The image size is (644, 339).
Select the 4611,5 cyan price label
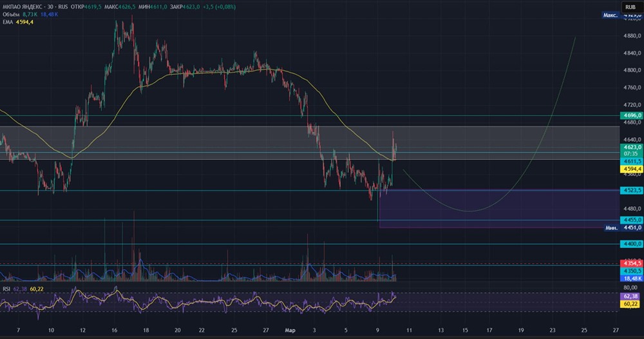(631, 162)
